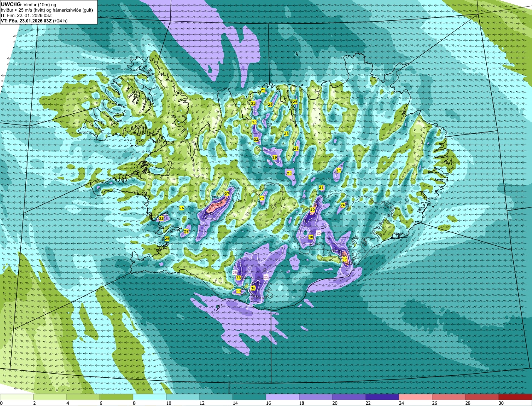532x406 pixels.
Task: Pick the above-30 m/s dark red legend swatch
Action: 515,397
